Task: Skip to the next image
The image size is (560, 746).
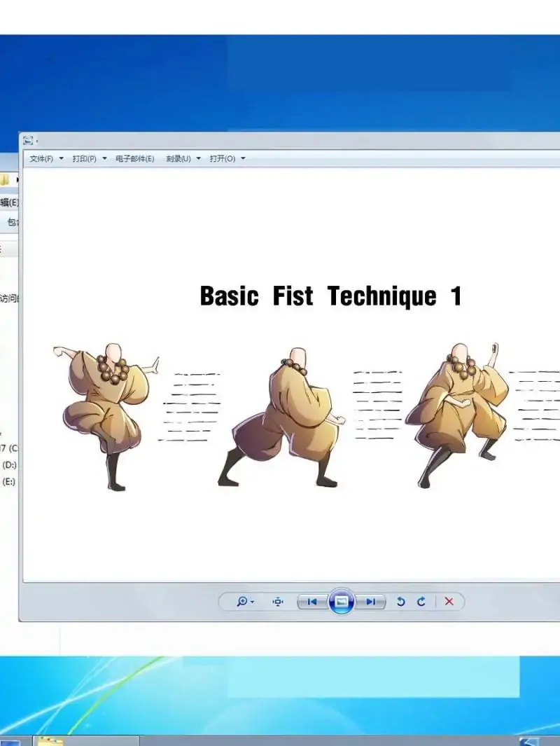Action: pos(370,602)
